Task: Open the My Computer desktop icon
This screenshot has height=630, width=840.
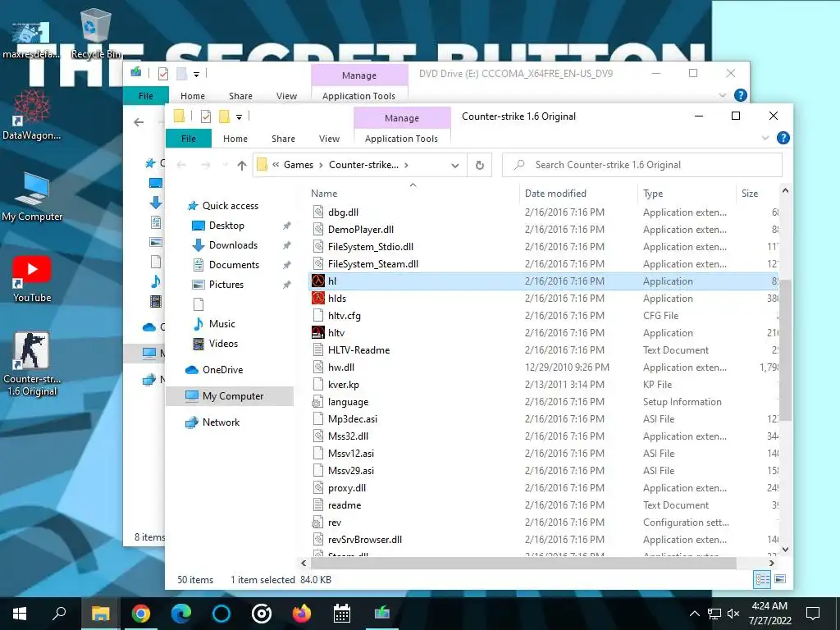Action: [x=32, y=197]
